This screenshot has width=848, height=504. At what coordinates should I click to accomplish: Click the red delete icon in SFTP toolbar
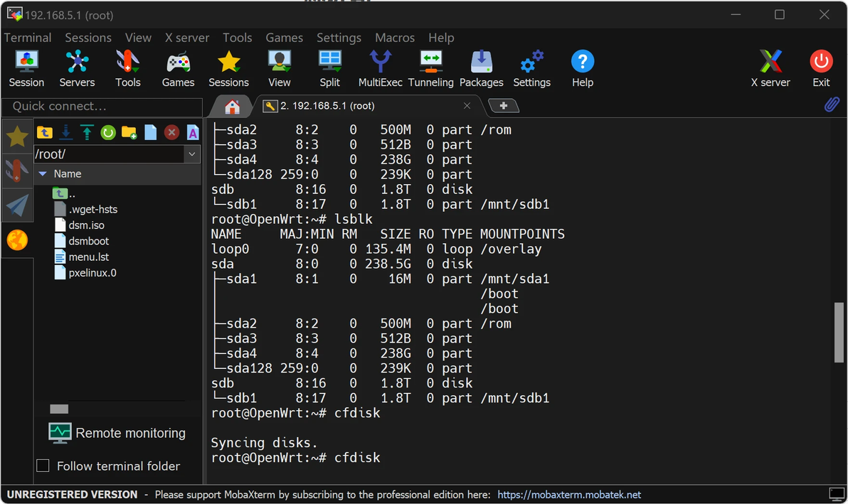(171, 132)
